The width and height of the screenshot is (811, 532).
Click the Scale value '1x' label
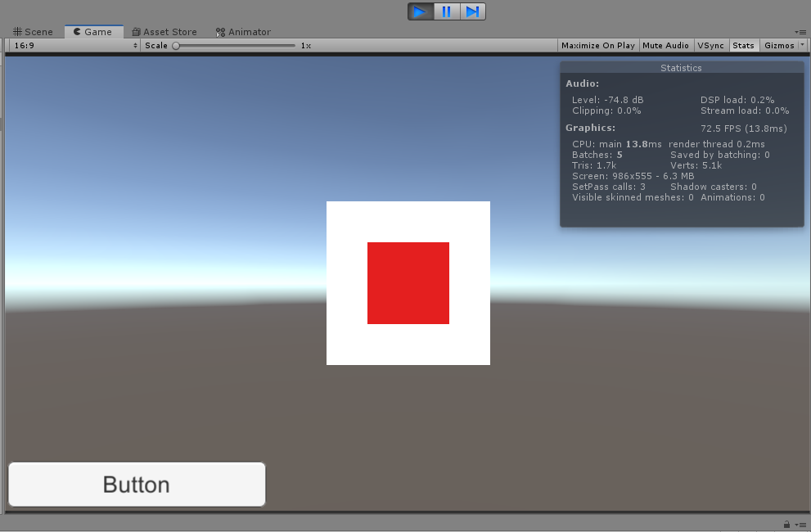pos(306,46)
